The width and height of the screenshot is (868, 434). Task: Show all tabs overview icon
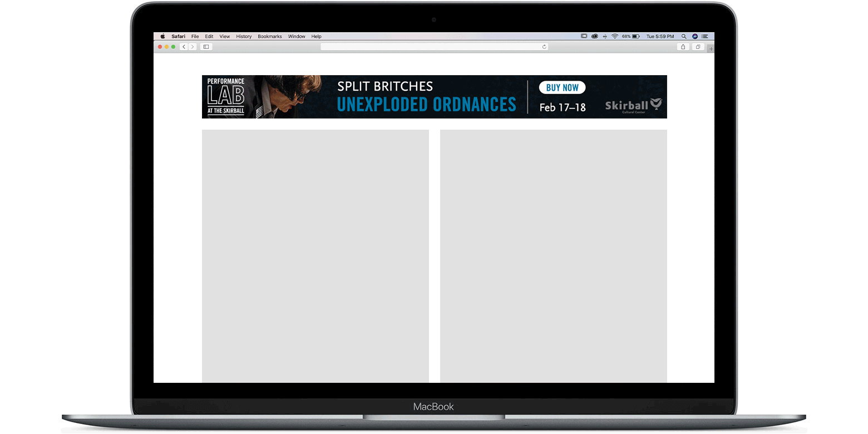[698, 47]
